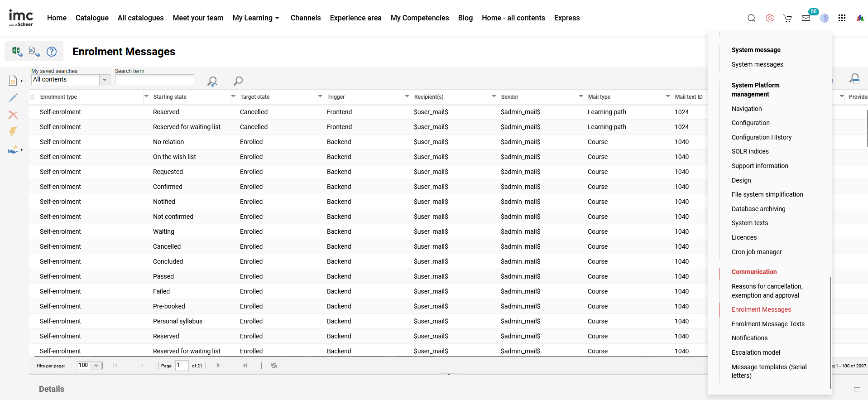This screenshot has height=400, width=868.
Task: Open the Enrolment type column filter arrow
Action: [146, 96]
